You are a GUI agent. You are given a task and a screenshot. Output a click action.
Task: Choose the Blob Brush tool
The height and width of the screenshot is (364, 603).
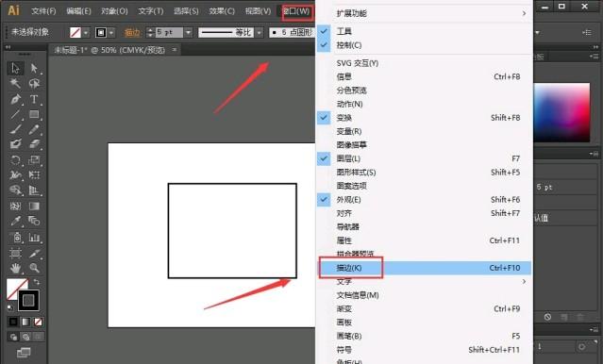(x=15, y=144)
